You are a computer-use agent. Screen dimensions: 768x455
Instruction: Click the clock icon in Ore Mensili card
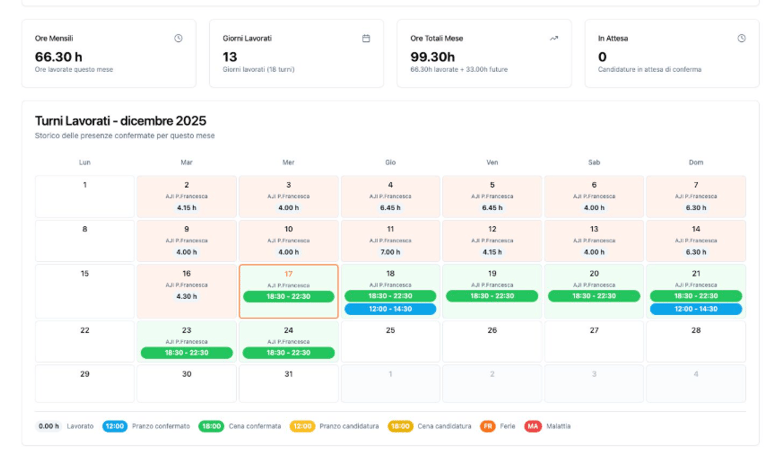(178, 38)
